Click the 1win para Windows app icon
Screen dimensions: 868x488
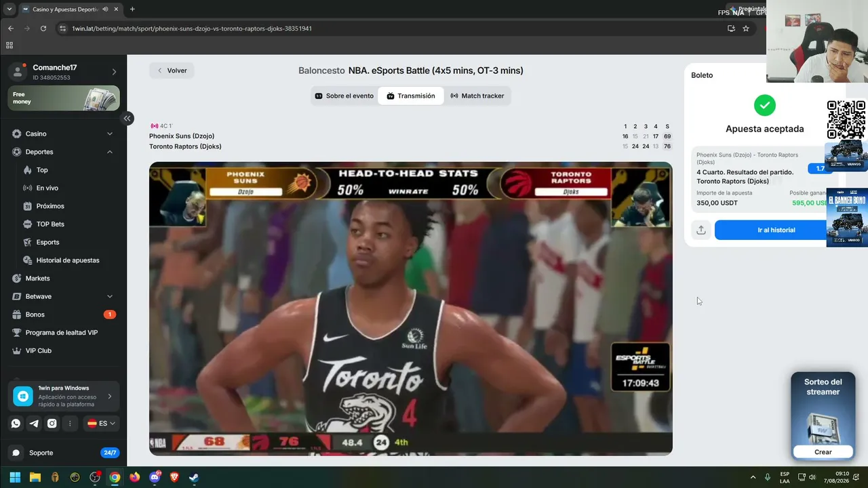tap(23, 396)
